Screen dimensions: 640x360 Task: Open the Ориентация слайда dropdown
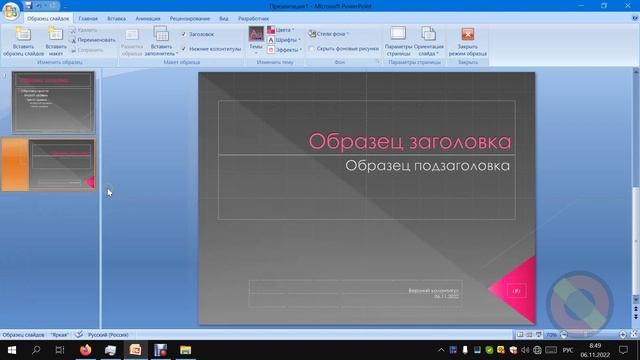[429, 41]
